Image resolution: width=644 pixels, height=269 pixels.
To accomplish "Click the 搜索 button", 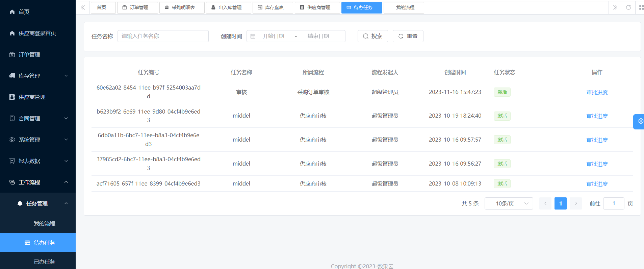I will tap(372, 36).
